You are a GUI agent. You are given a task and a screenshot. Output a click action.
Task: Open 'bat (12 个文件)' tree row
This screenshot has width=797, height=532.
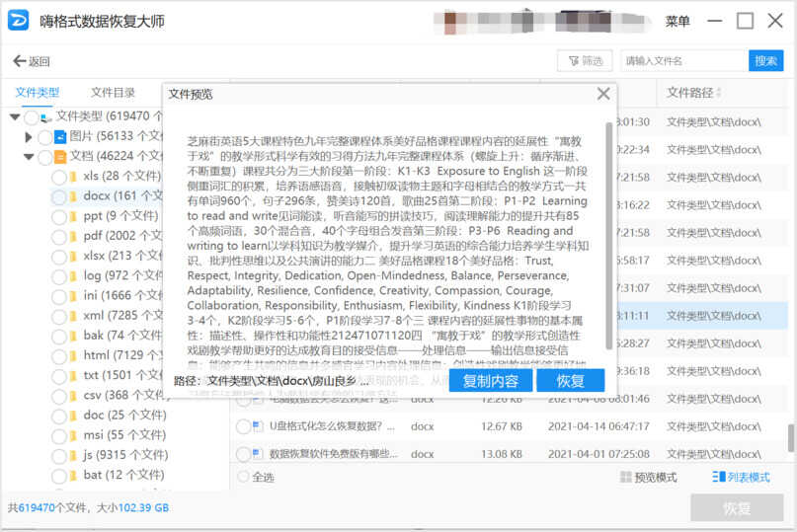(123, 475)
